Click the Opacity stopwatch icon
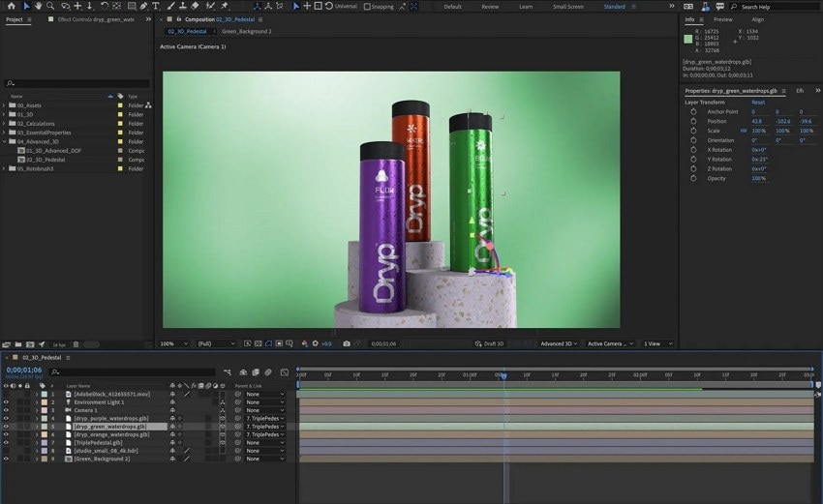Viewport: 823px width, 504px height. 693,178
